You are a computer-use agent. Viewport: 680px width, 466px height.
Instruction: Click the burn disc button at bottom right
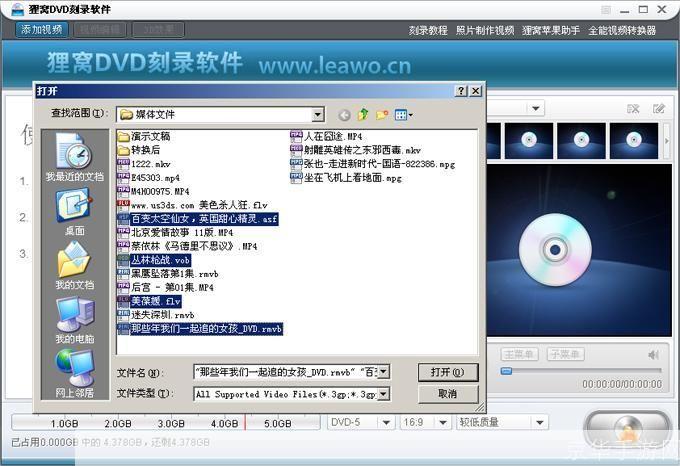coord(627,430)
